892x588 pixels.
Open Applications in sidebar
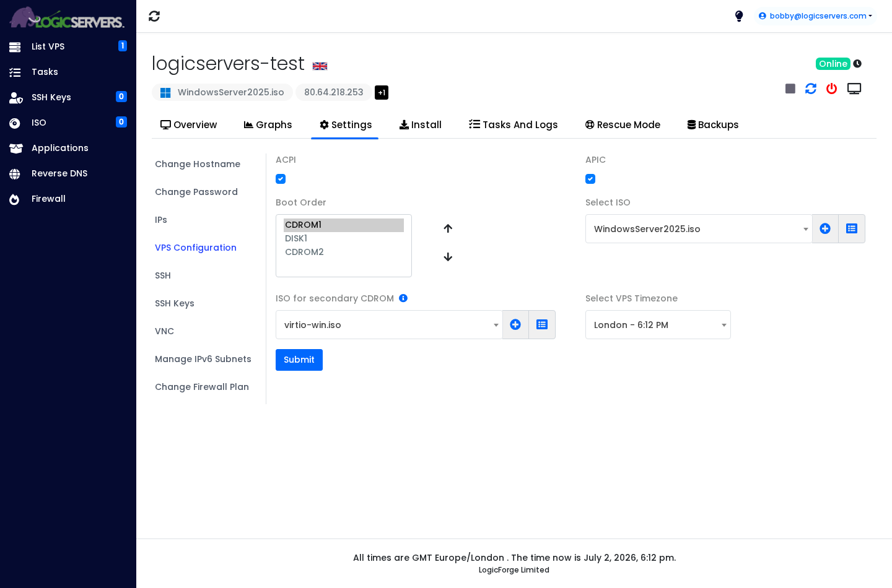coord(68,148)
